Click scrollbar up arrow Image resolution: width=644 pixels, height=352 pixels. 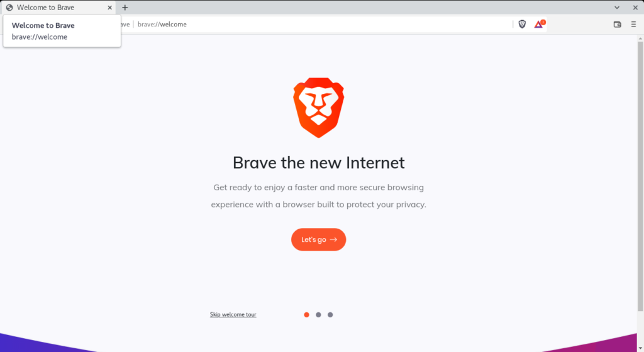pos(640,38)
